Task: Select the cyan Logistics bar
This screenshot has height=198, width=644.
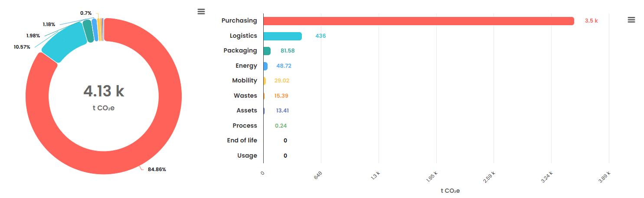Action: [282, 36]
